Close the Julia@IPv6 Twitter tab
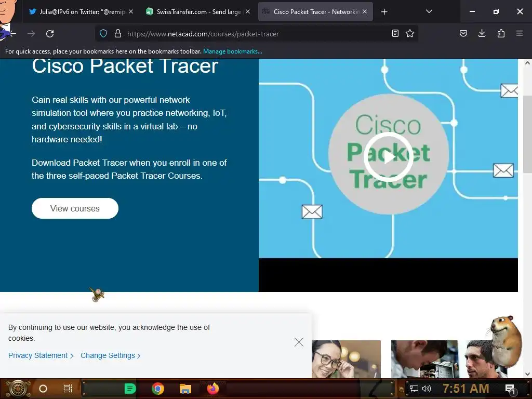 [131, 11]
